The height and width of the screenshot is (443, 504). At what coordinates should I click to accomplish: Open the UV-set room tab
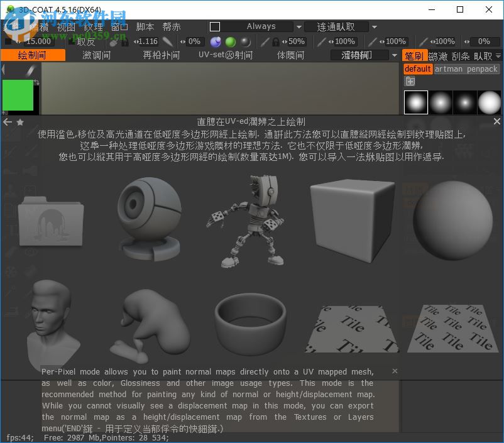(226, 55)
